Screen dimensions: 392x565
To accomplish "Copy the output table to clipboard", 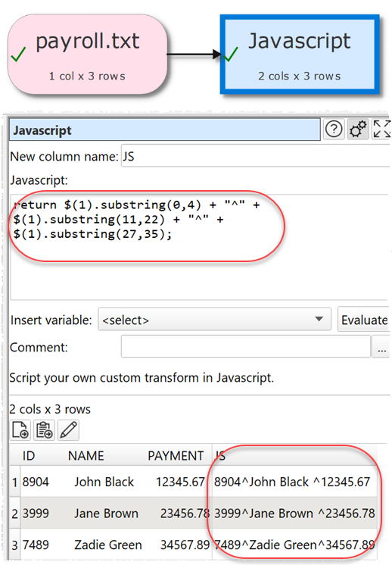I will click(x=45, y=430).
